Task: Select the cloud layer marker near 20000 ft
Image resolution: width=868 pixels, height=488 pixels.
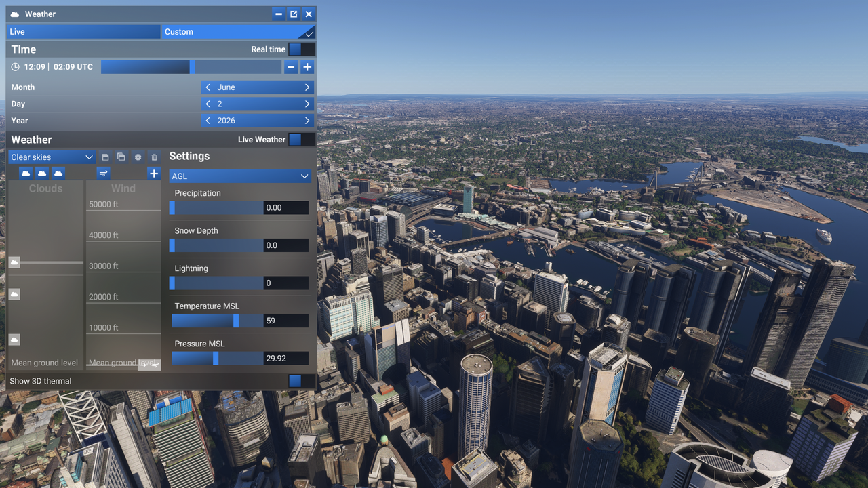Action: coord(14,294)
